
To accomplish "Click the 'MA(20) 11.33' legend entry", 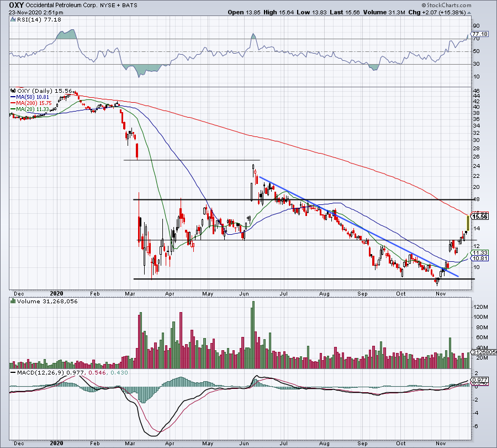I will [x=33, y=109].
